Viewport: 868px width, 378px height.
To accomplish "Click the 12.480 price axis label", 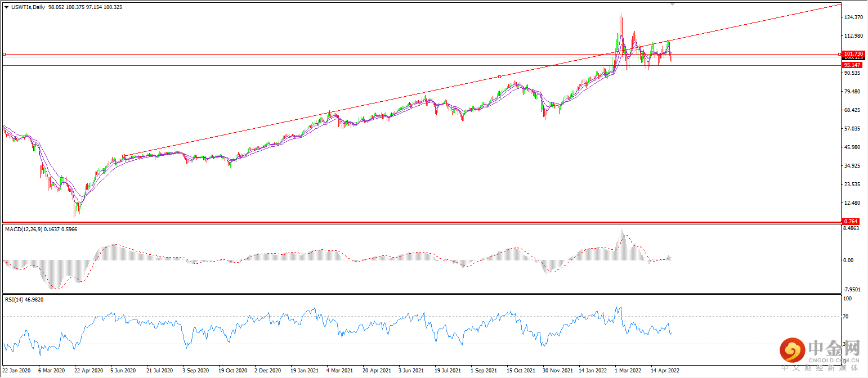I will coord(852,203).
